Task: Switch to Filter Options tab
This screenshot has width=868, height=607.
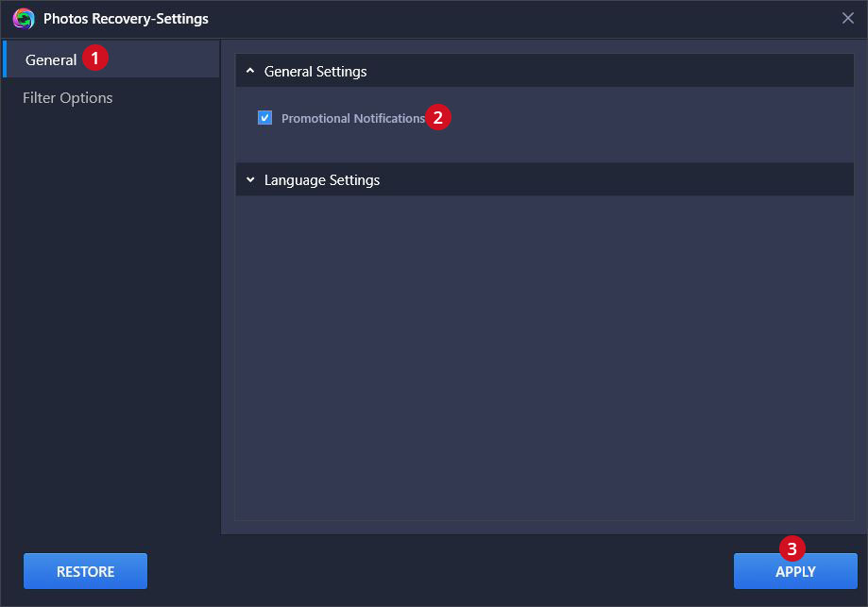Action: 68,98
